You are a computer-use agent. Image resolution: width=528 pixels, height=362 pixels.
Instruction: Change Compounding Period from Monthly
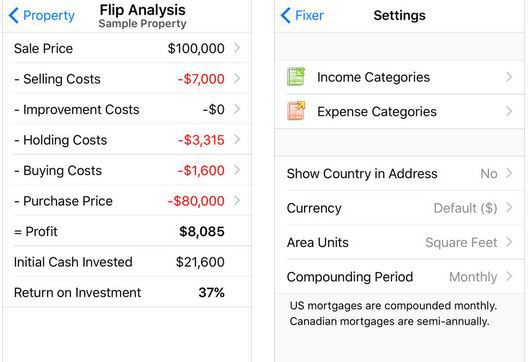(x=399, y=276)
